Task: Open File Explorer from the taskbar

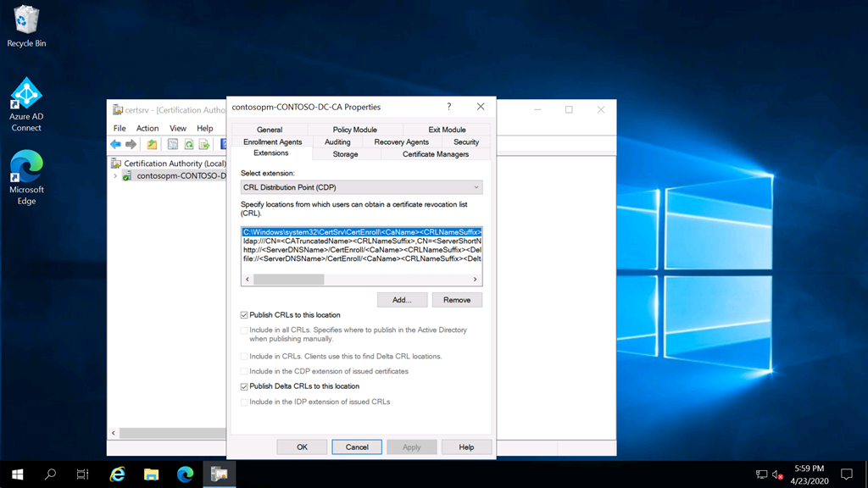Action: coord(151,474)
